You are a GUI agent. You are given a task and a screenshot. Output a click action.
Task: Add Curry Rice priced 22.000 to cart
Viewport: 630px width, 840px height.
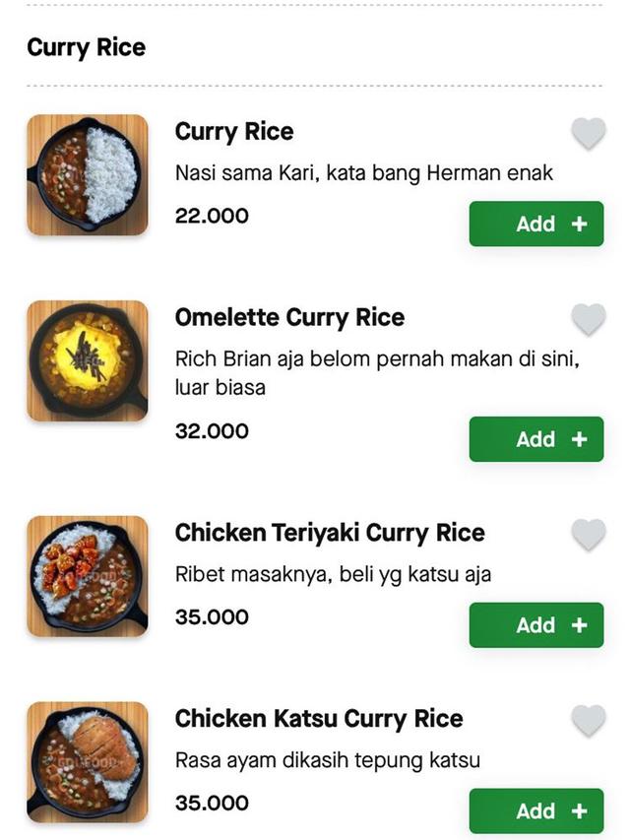click(536, 224)
